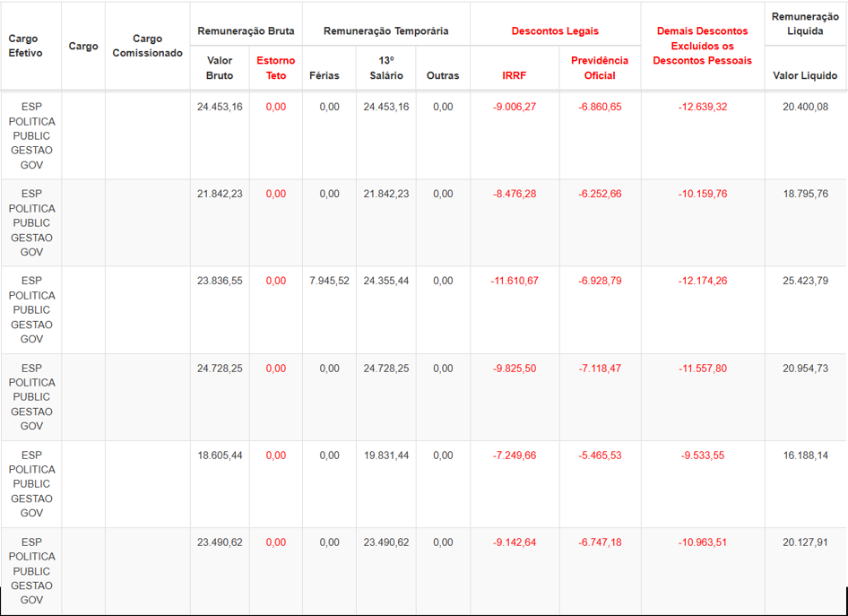
Task: Click the Valor Líquido column header
Action: click(x=805, y=75)
